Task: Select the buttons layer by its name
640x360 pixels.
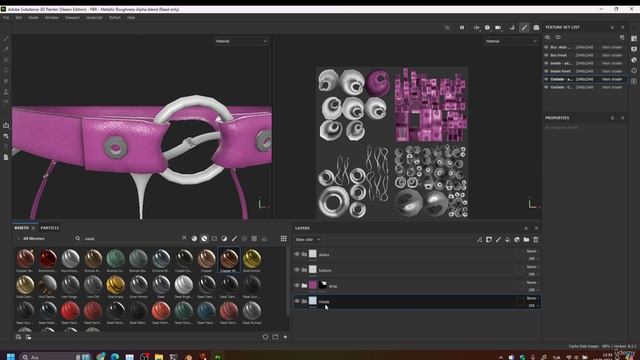Action: tap(325, 271)
